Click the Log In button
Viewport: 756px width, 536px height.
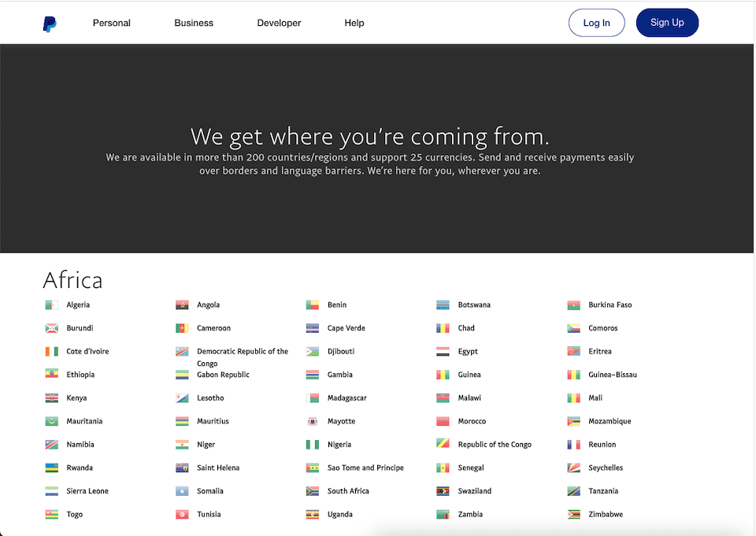coord(596,23)
